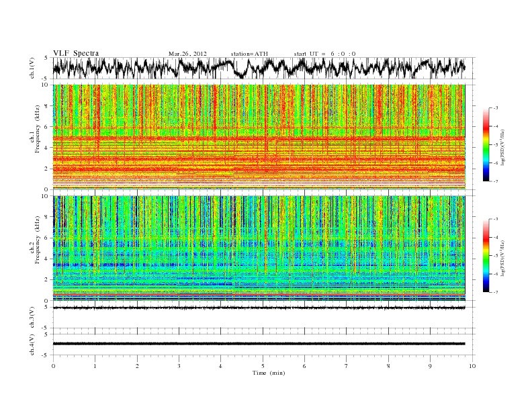Click the '-5' label on lower color scale
The width and height of the screenshot is (532, 411).
pos(495,255)
